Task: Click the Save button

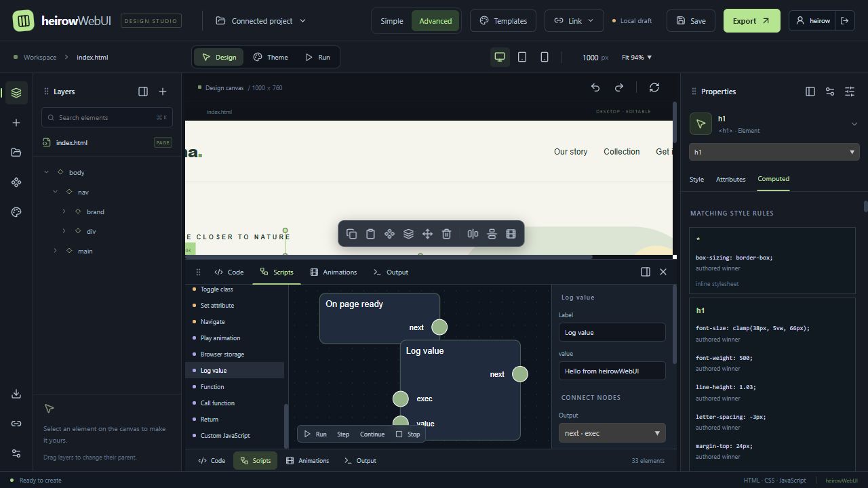Action: pos(690,21)
